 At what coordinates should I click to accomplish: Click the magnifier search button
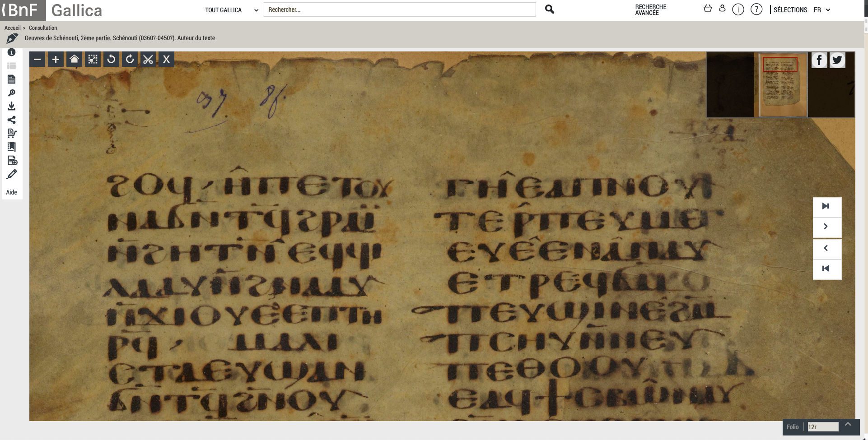tap(549, 9)
